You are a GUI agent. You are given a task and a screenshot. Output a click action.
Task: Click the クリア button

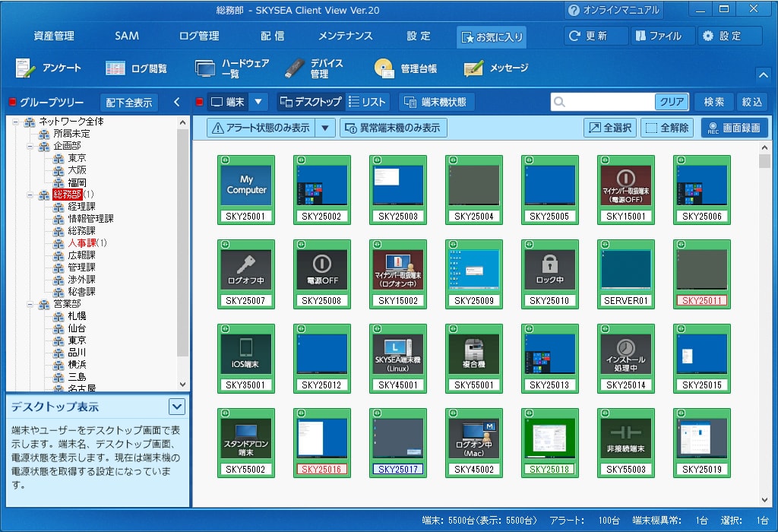click(x=672, y=102)
